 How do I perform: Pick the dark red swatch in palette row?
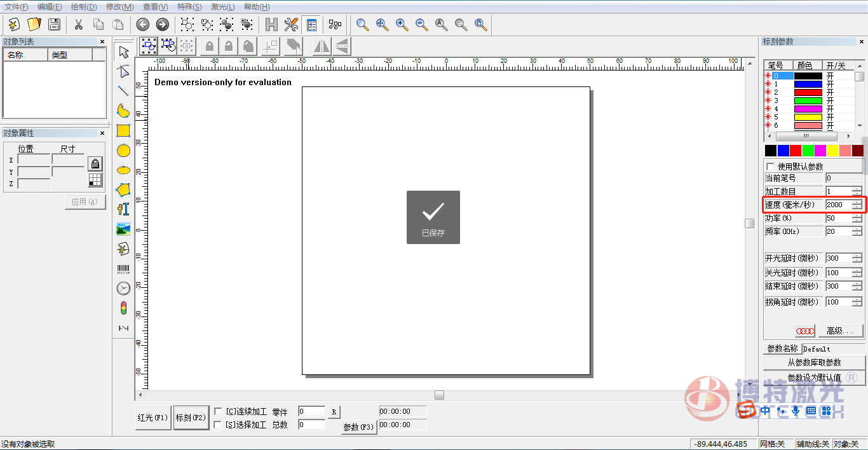coord(858,151)
